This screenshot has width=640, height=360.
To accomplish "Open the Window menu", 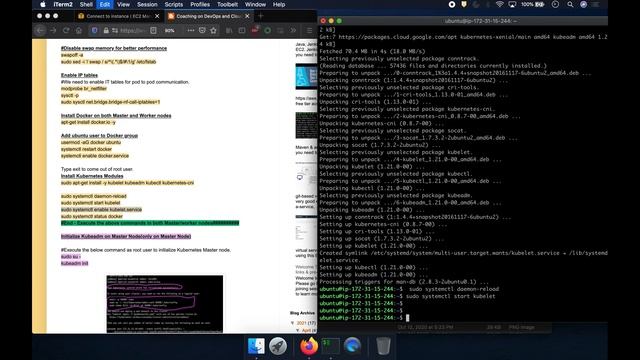I will pyautogui.click(x=256, y=4).
